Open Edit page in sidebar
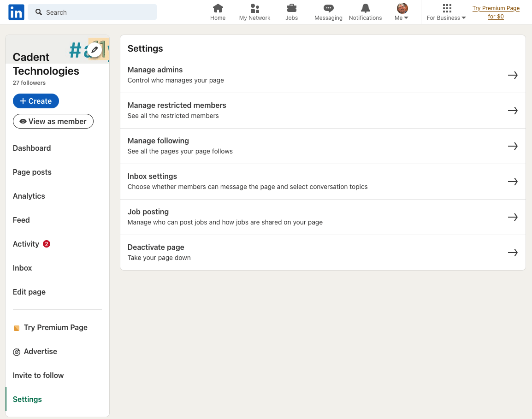Screen dimensions: 532x419 pyautogui.click(x=29, y=292)
